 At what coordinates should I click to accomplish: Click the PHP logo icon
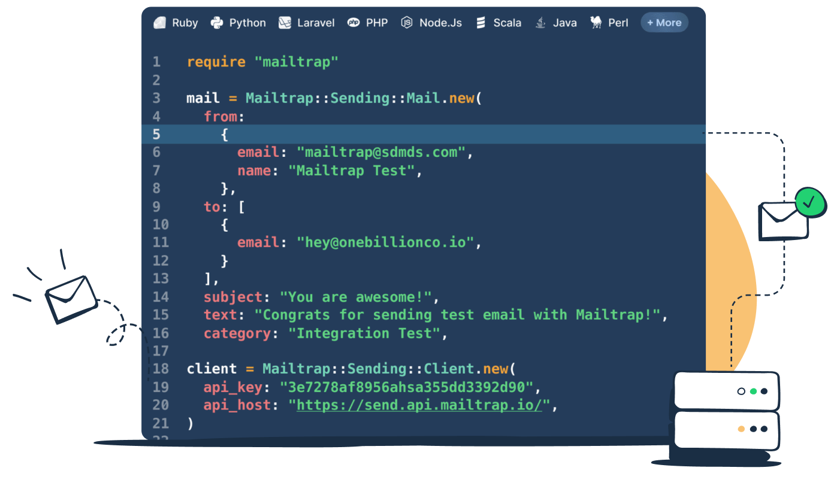(353, 23)
